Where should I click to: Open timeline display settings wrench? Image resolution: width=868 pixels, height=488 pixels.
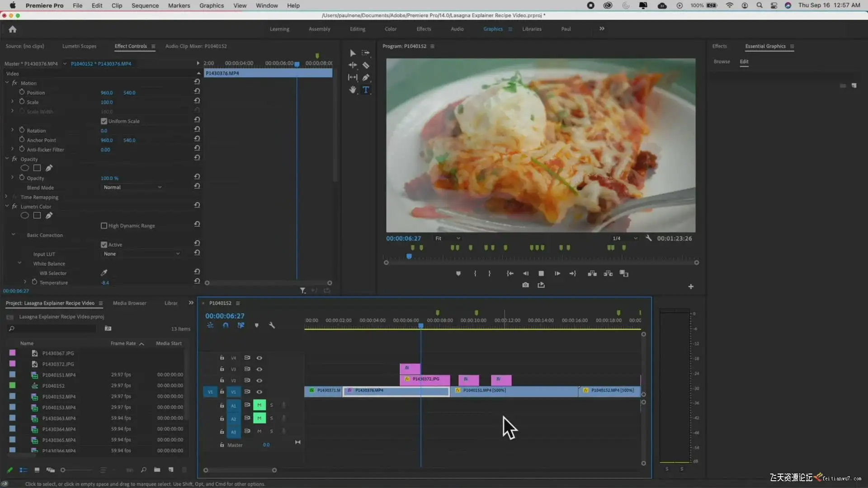pyautogui.click(x=272, y=325)
